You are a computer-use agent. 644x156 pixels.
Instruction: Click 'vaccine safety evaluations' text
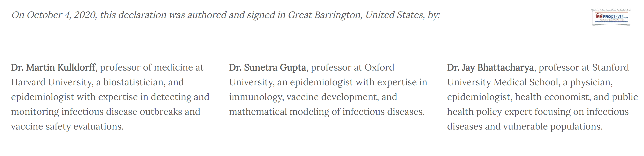(x=67, y=127)
